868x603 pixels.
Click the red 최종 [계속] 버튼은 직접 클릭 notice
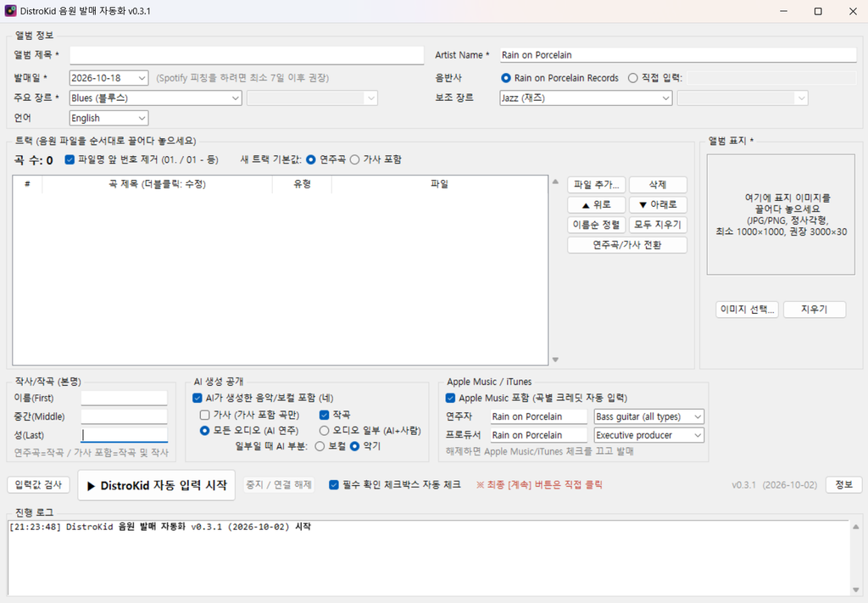pyautogui.click(x=539, y=485)
